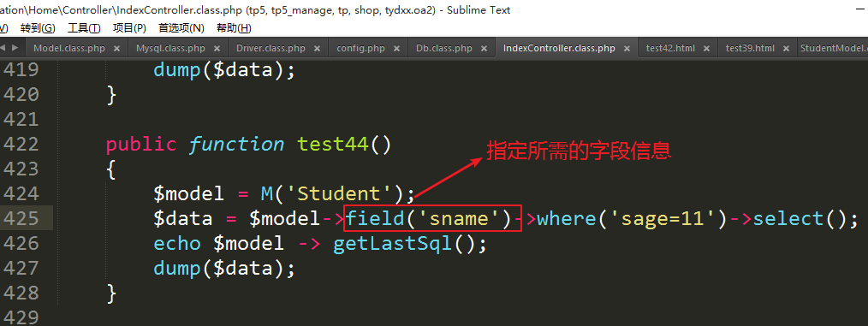Close the IndexController.class.php tab
Image resolution: width=868 pixels, height=326 pixels.
627,49
